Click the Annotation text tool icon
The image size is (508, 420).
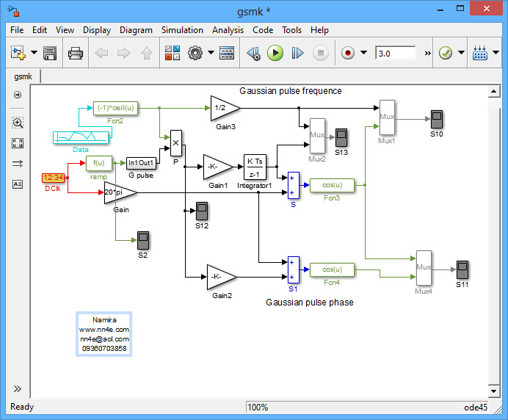18,184
